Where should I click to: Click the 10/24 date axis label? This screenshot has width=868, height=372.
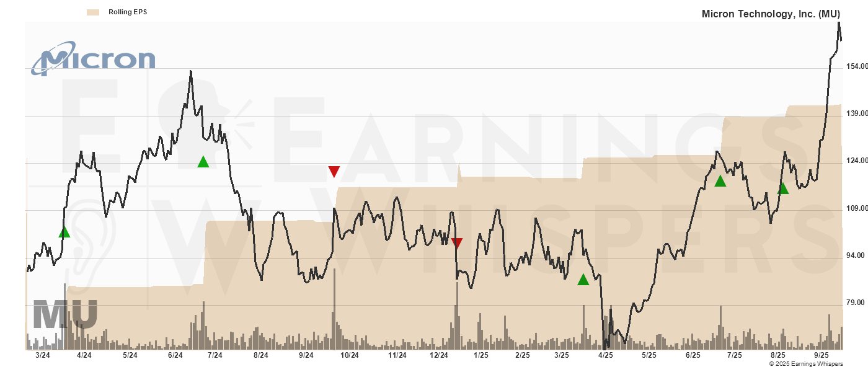pyautogui.click(x=350, y=355)
